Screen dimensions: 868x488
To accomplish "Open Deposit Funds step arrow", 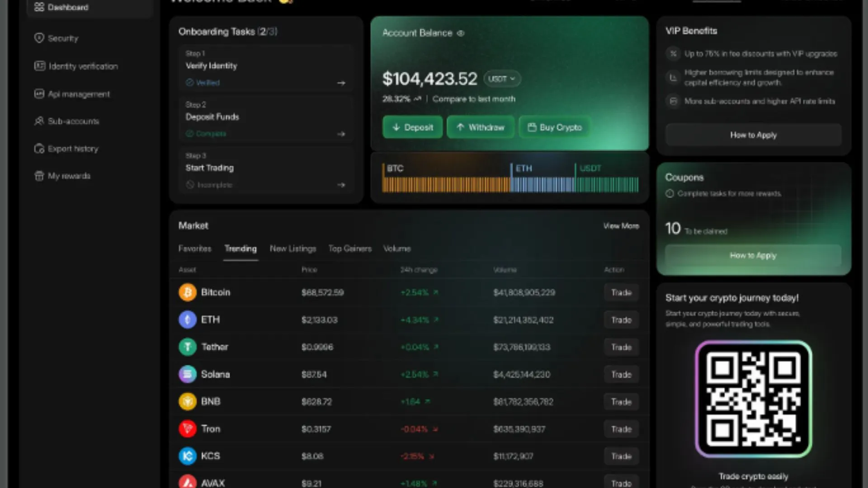I will 341,134.
